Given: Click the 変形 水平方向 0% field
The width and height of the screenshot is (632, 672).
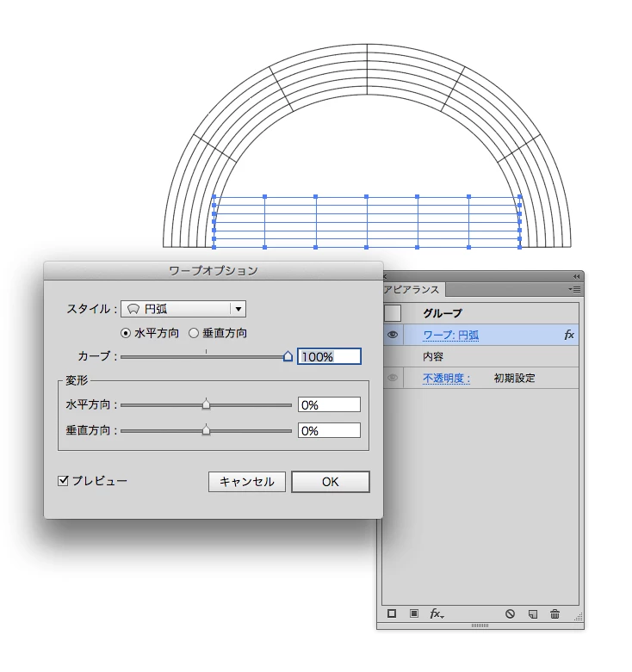Looking at the screenshot, I should pos(329,404).
